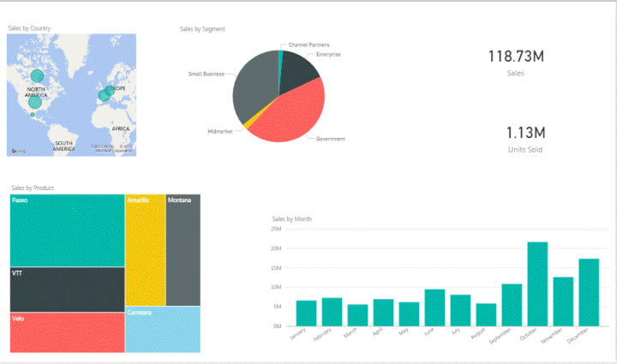Click the red Velo treemap block
Viewport: 617px width, 364px height.
pyautogui.click(x=68, y=332)
